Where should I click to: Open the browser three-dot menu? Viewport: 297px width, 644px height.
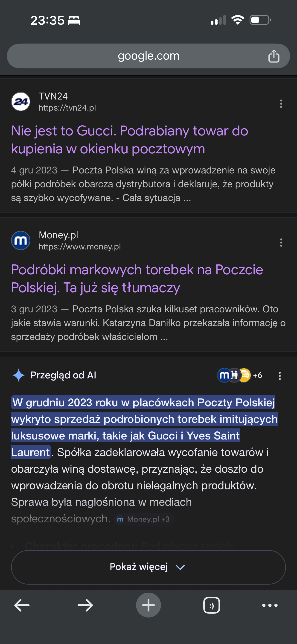point(270,605)
